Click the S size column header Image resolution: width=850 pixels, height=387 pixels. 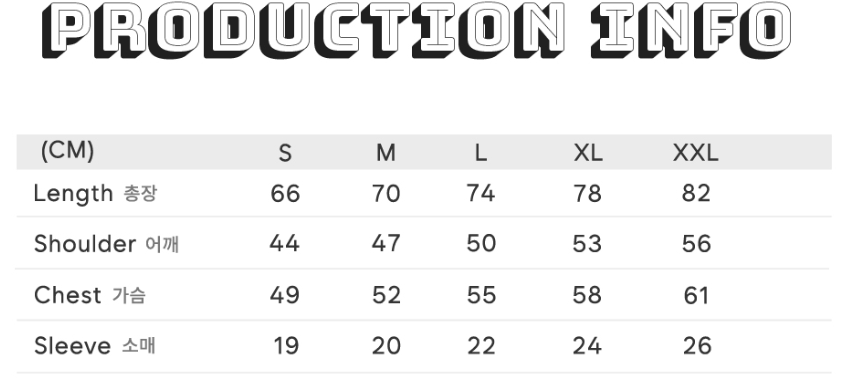pyautogui.click(x=285, y=153)
